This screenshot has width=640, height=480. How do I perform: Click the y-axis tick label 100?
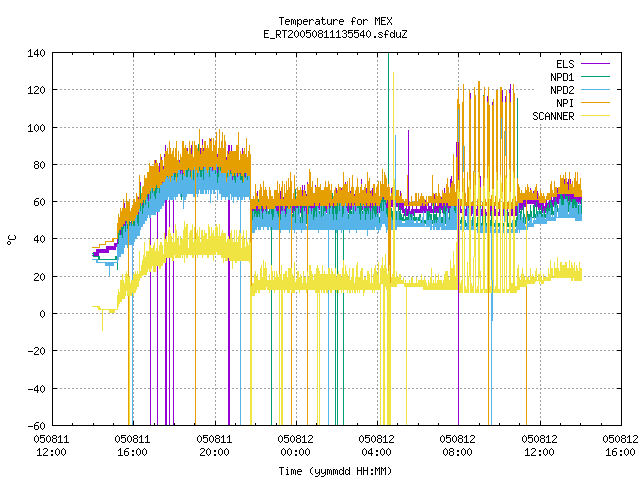point(36,128)
